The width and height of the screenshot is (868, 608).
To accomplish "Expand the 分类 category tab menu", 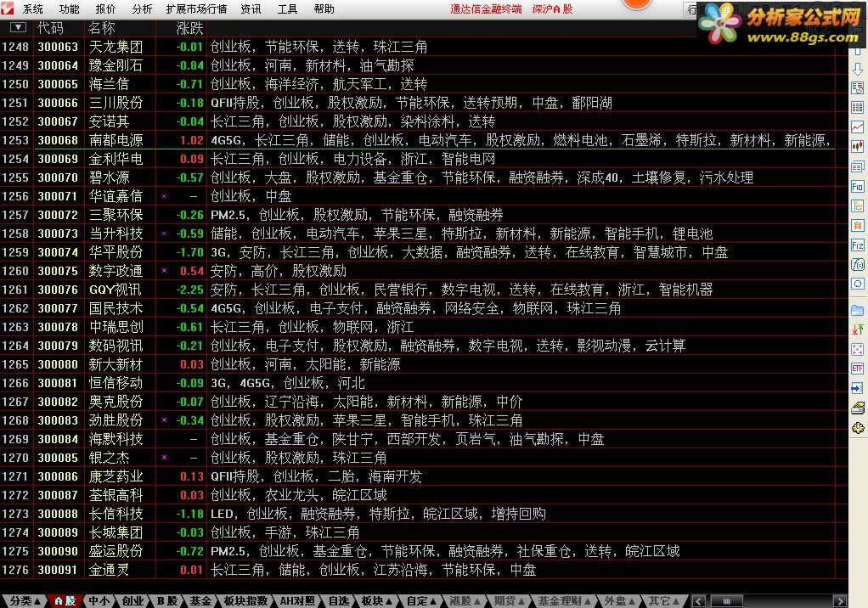I will 25,601.
